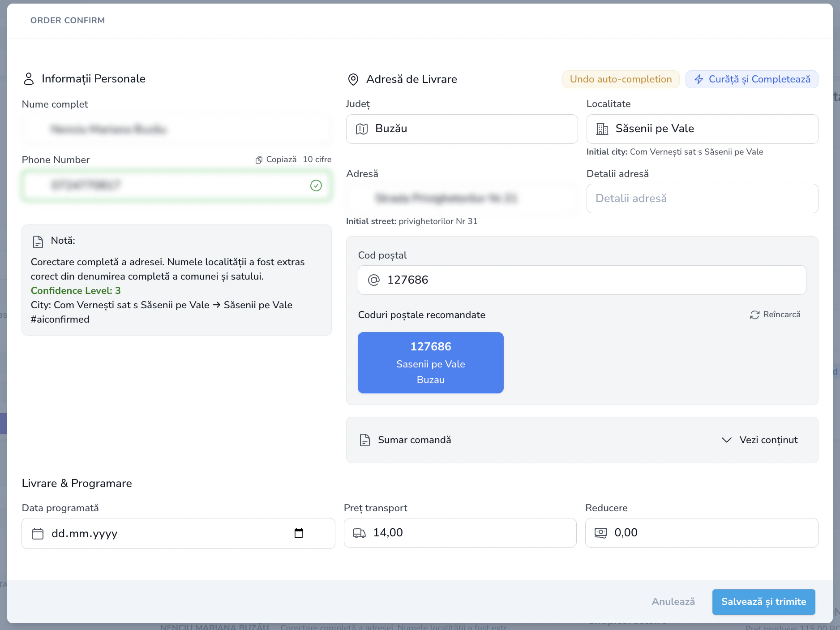Click the person icon beside Informații Personale

click(29, 79)
